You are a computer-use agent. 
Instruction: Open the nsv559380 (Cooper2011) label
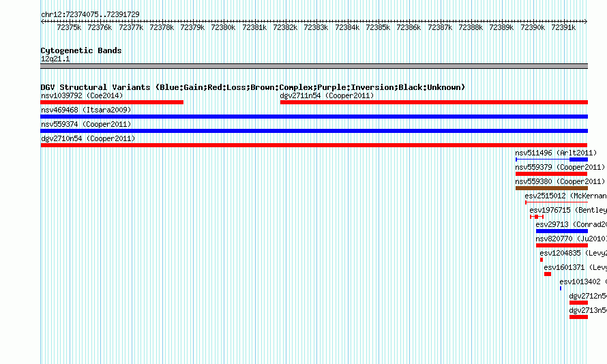point(560,181)
